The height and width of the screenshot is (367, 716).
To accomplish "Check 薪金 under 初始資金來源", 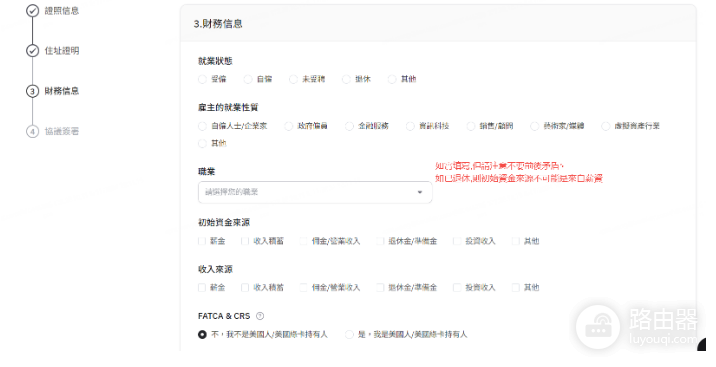I will [x=202, y=241].
